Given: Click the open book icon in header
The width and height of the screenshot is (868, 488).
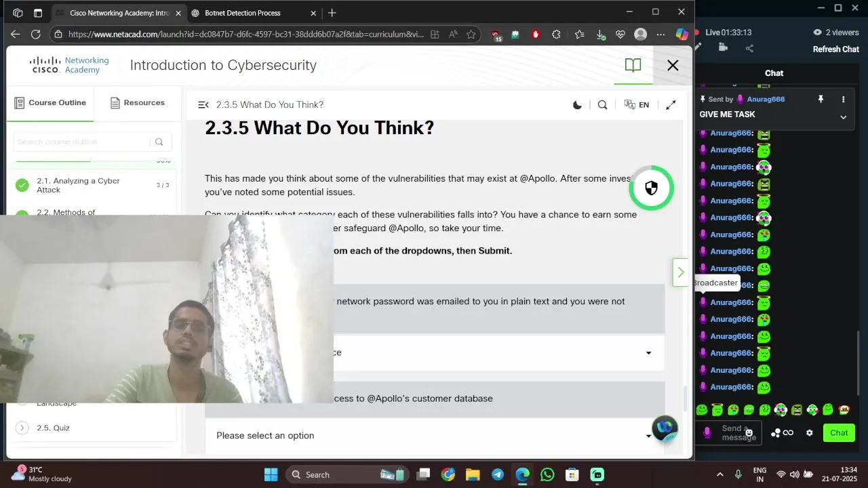Looking at the screenshot, I should click(x=633, y=65).
